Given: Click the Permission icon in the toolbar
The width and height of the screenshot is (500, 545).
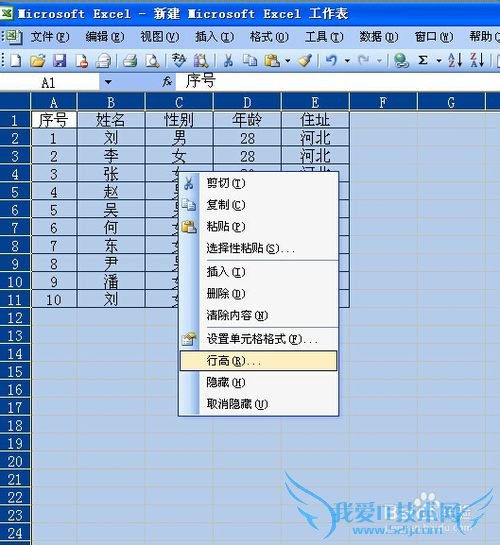Looking at the screenshot, I should pyautogui.click(x=81, y=61).
